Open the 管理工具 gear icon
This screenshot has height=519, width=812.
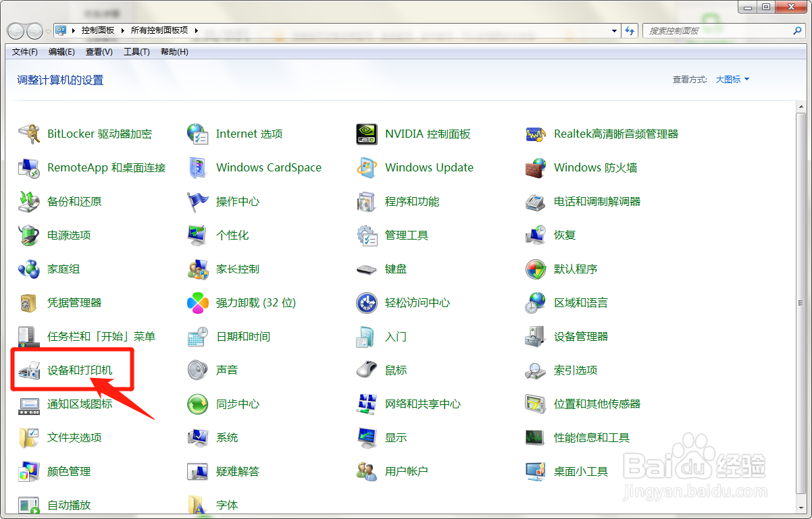pos(367,235)
